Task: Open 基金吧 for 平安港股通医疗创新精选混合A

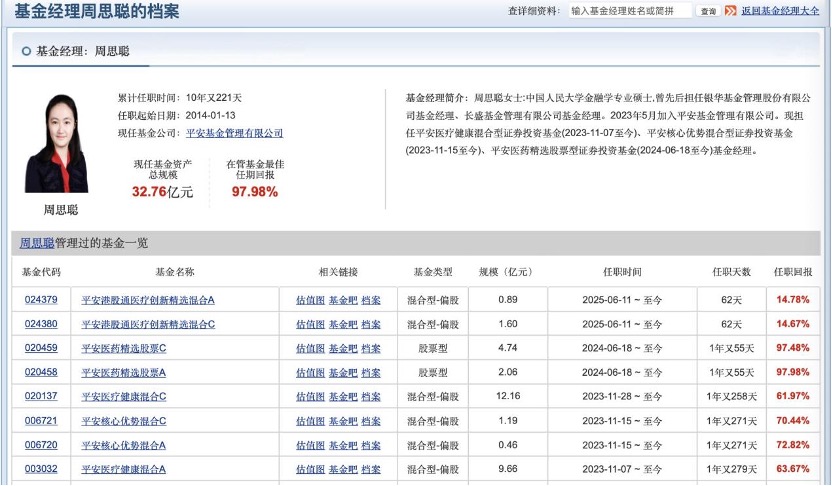Action: coord(343,300)
